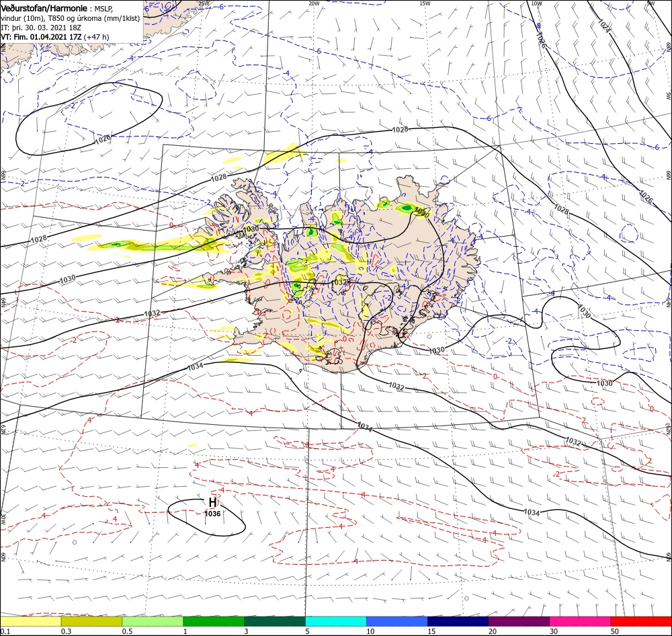Choose the purple 20 mm legend swatch
The image size is (672, 636).
(519, 621)
